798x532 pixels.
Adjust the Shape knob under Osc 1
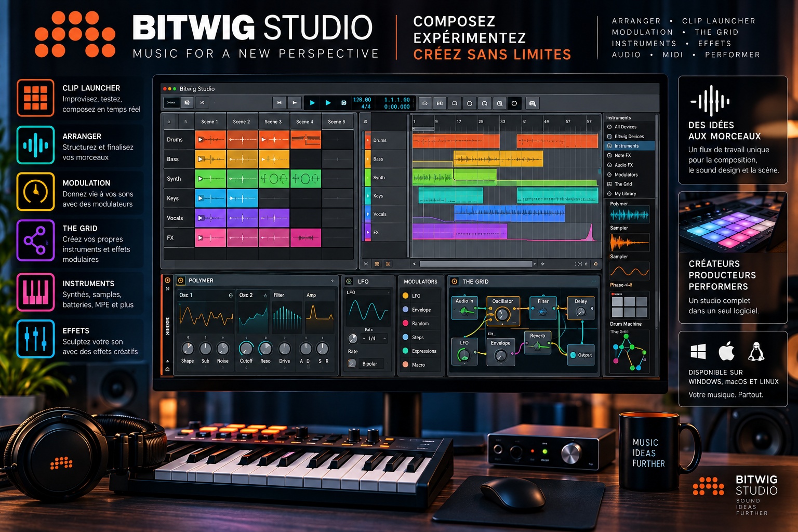click(188, 348)
